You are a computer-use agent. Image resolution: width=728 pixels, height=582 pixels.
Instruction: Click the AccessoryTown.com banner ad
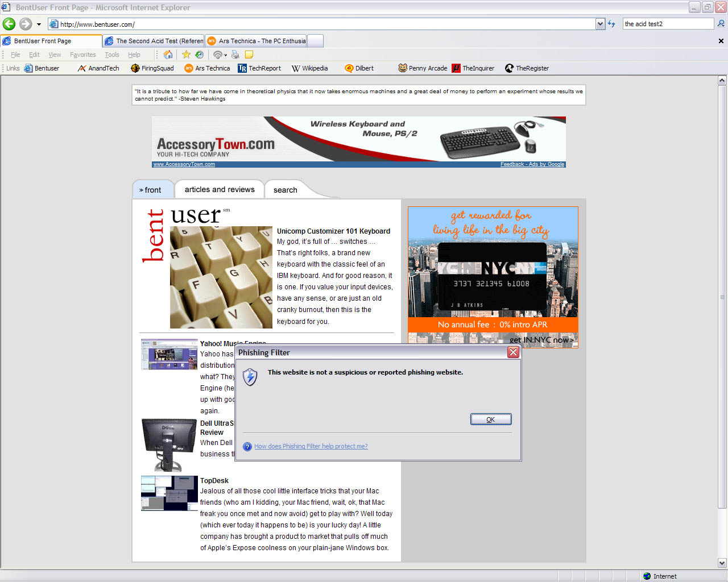point(359,139)
